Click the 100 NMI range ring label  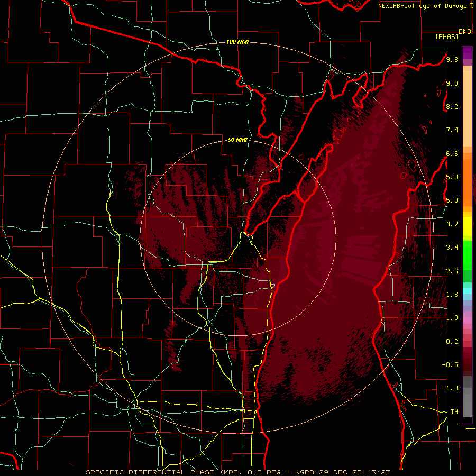point(237,42)
